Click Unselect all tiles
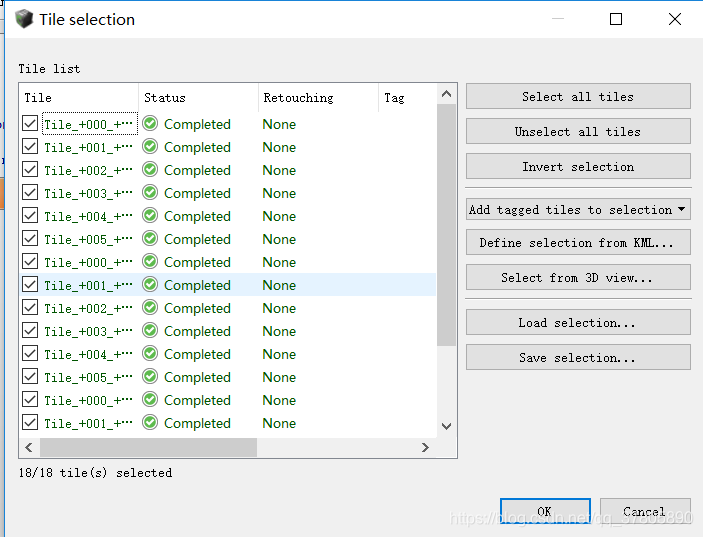This screenshot has width=703, height=537. pyautogui.click(x=578, y=131)
